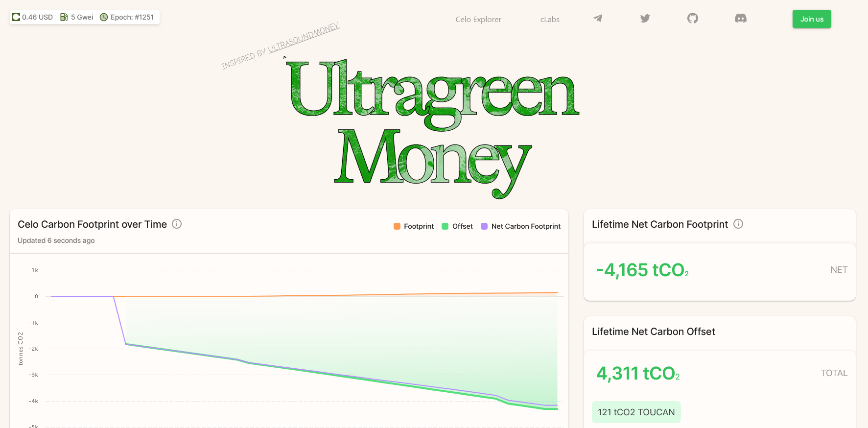The height and width of the screenshot is (428, 868).
Task: Open the Celo Explorer nav link
Action: (478, 20)
